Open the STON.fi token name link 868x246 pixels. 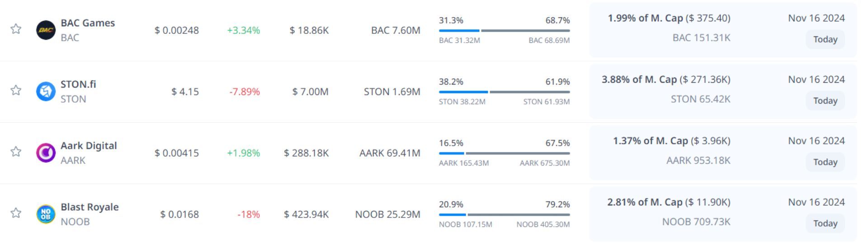[78, 85]
